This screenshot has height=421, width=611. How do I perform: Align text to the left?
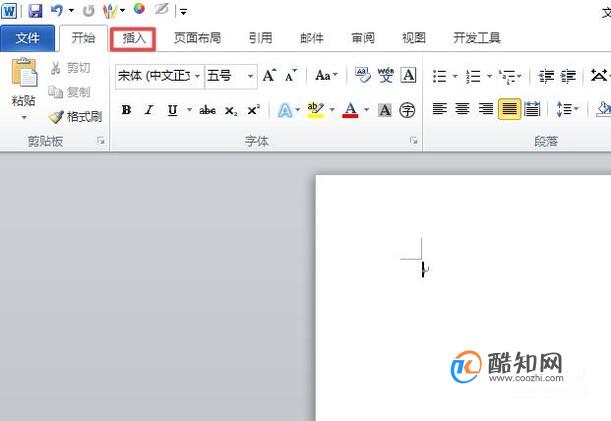440,109
